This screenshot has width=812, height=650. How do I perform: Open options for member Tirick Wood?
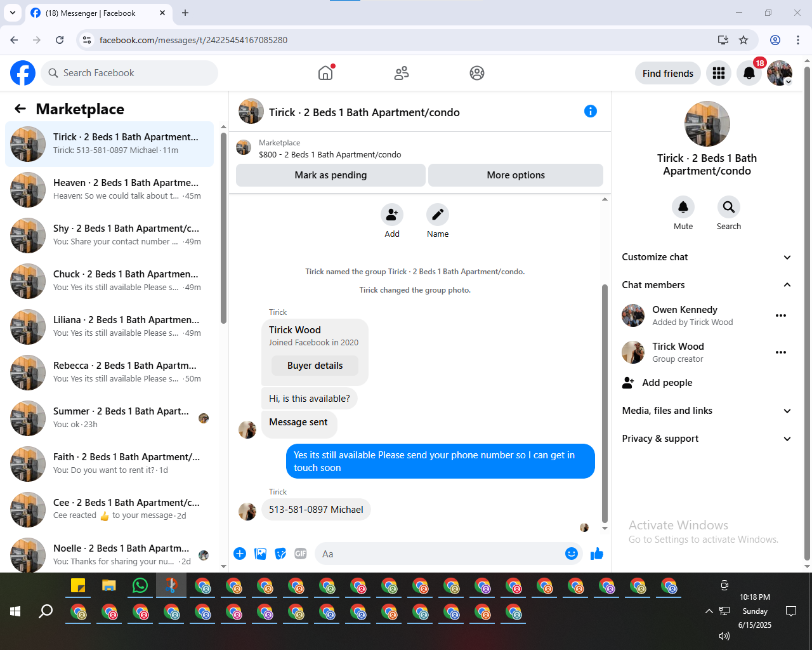pos(781,352)
